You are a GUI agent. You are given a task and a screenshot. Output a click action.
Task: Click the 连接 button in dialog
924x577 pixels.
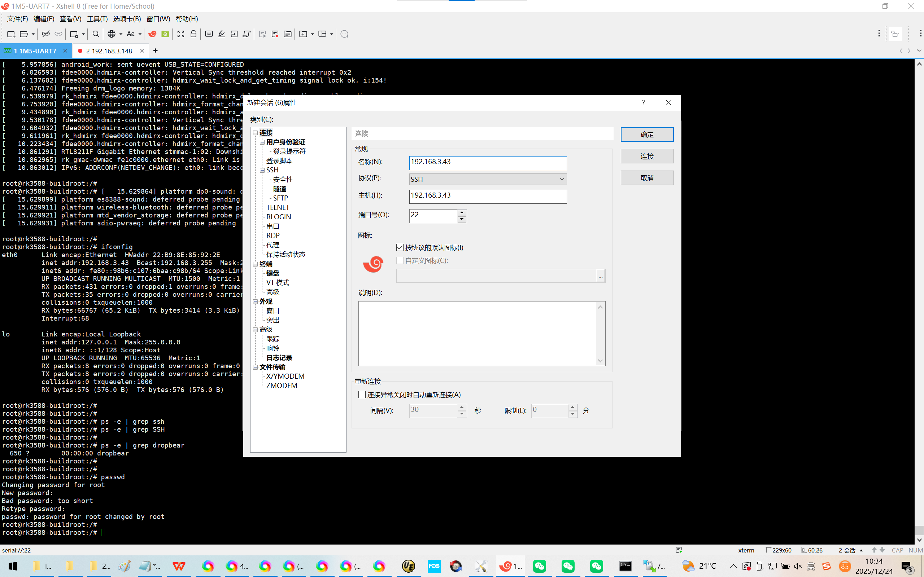tap(647, 156)
